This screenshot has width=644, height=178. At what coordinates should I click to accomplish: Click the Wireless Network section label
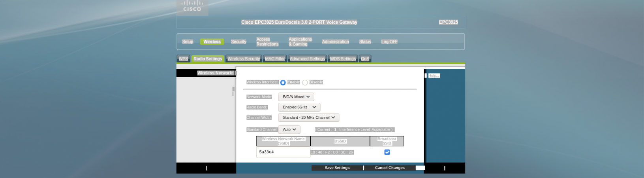coord(215,73)
